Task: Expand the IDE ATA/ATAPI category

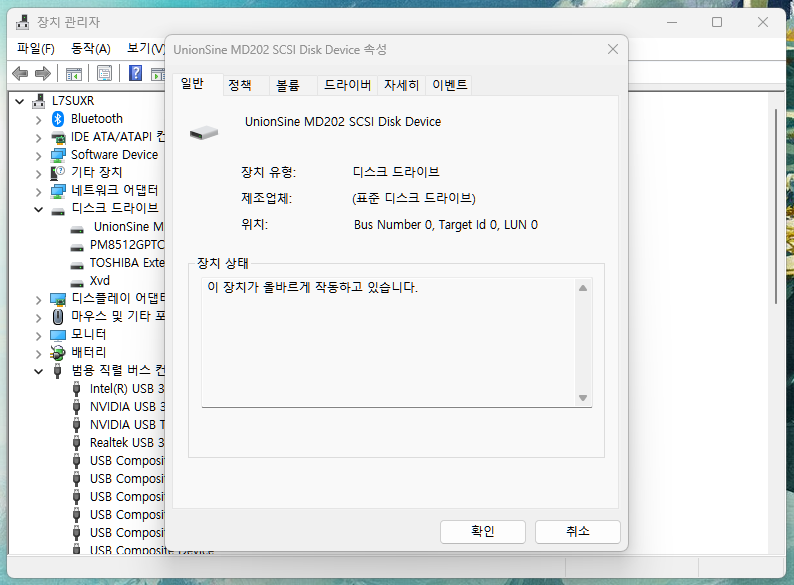Action: pyautogui.click(x=38, y=138)
